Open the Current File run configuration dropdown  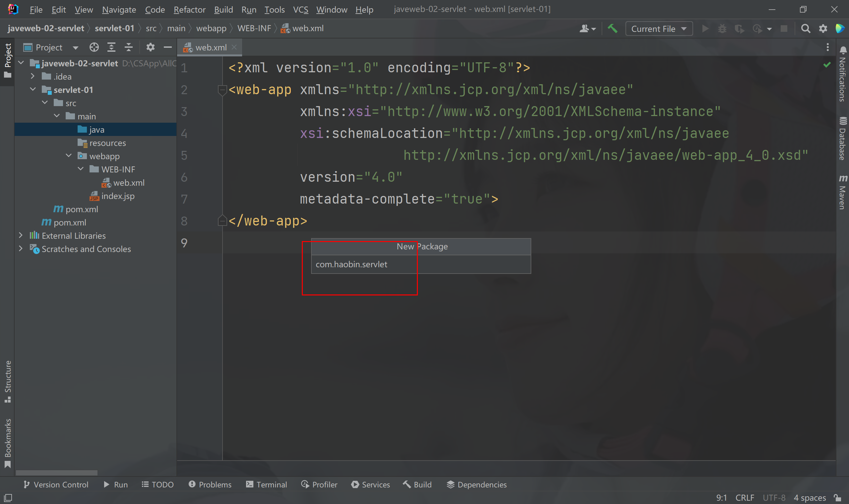coord(659,29)
